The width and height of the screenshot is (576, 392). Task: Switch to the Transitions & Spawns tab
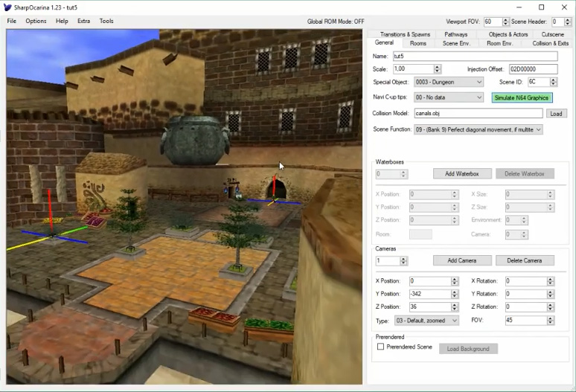point(405,34)
